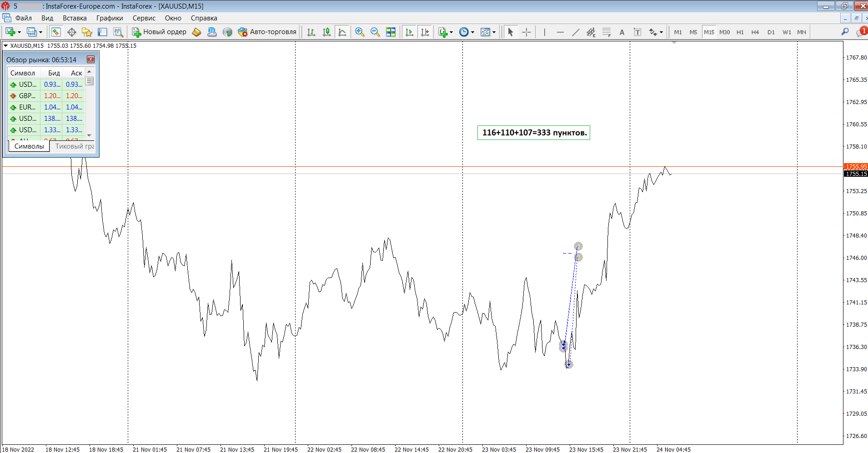Create a new chart via toolbar icon

(x=10, y=32)
